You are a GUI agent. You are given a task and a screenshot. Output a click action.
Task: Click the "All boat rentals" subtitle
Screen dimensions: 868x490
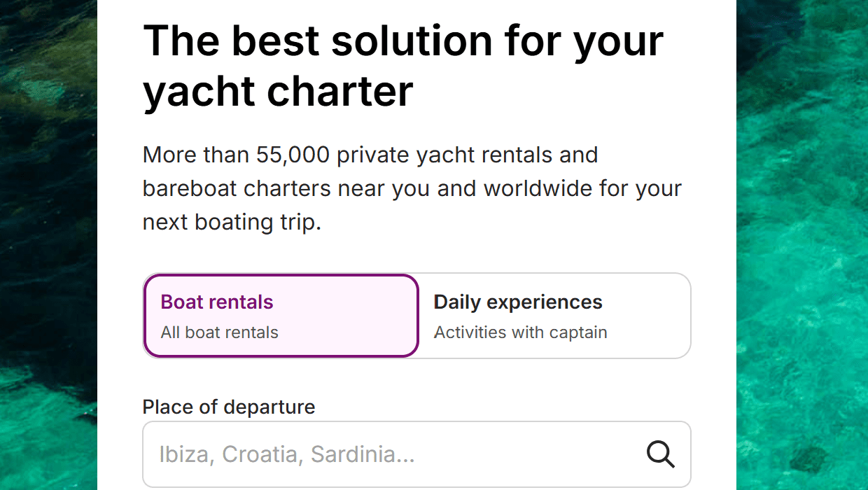click(x=220, y=332)
